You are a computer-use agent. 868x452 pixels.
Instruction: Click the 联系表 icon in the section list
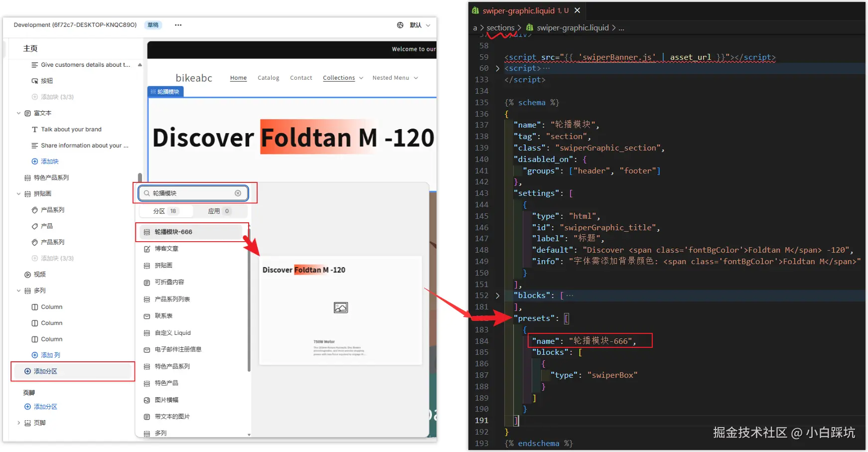(147, 316)
